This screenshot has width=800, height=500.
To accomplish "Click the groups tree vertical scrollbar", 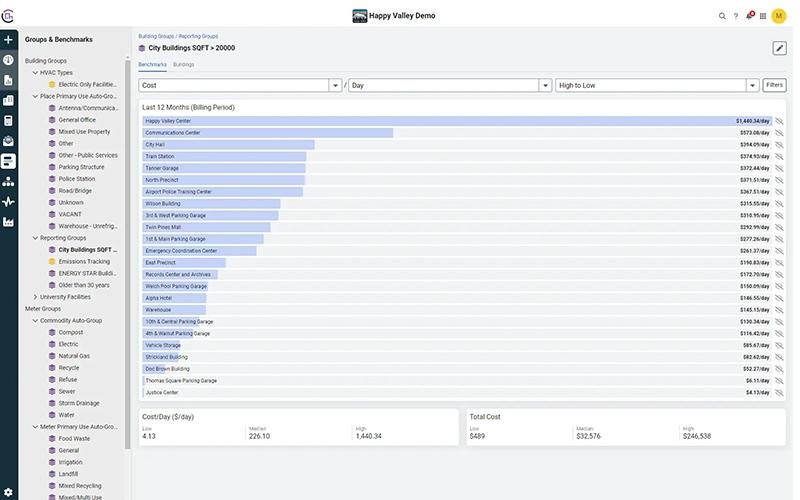I will coord(128,254).
